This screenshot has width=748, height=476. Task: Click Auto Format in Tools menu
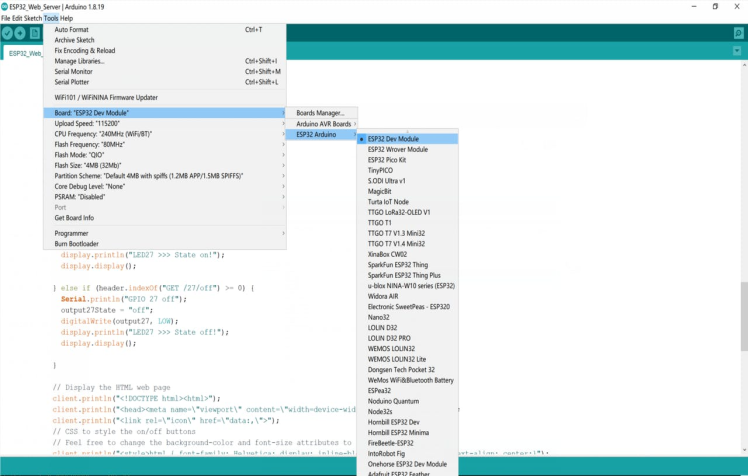(x=71, y=30)
